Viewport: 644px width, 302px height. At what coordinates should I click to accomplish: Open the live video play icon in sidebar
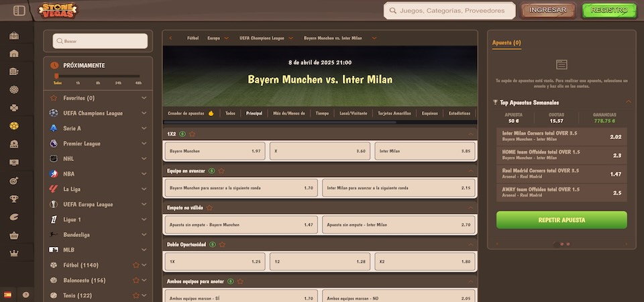(x=14, y=144)
